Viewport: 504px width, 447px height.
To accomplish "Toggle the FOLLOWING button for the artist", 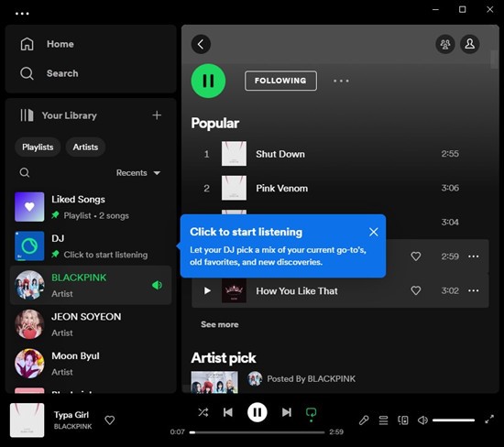I will pyautogui.click(x=280, y=81).
